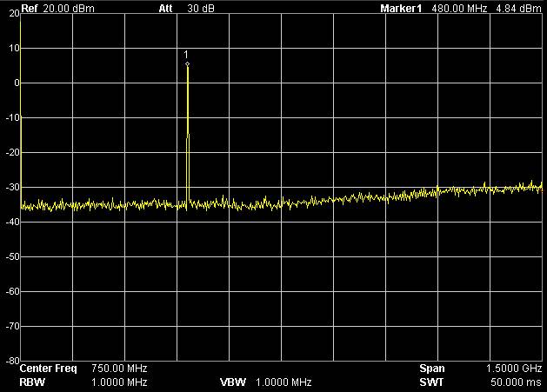
Task: Click the 1.5000 GHz span value
Action: [x=514, y=369]
